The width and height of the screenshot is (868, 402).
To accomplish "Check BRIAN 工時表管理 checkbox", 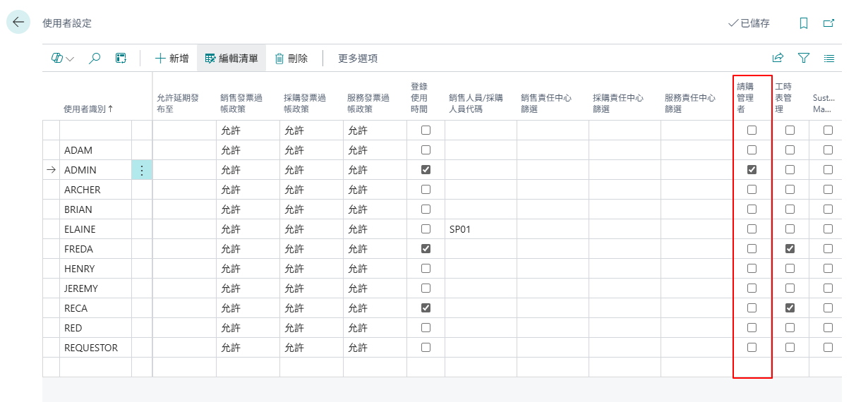I will (790, 209).
